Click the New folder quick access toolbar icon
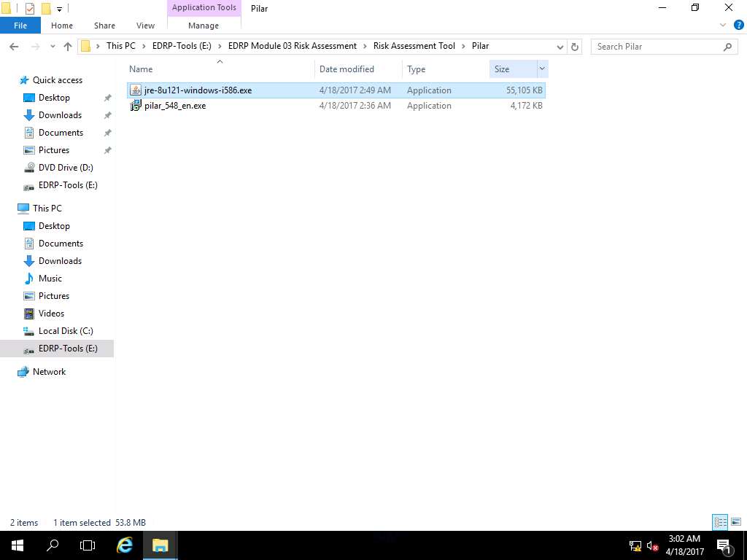 coord(46,8)
